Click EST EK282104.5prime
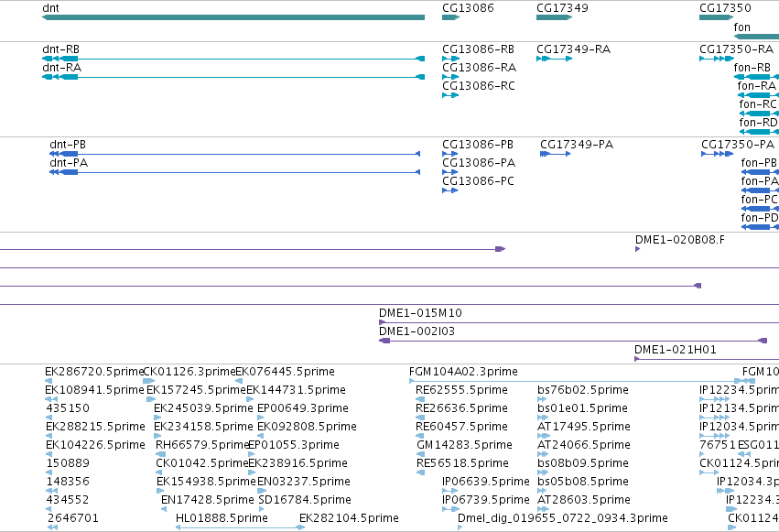Screen dimensions: 779x532 (x=301, y=527)
